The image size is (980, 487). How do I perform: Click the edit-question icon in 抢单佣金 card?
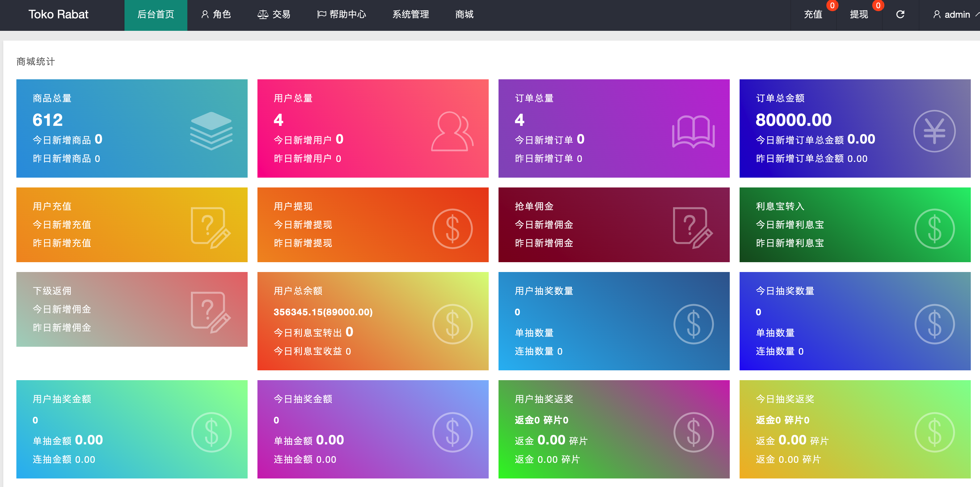[693, 228]
